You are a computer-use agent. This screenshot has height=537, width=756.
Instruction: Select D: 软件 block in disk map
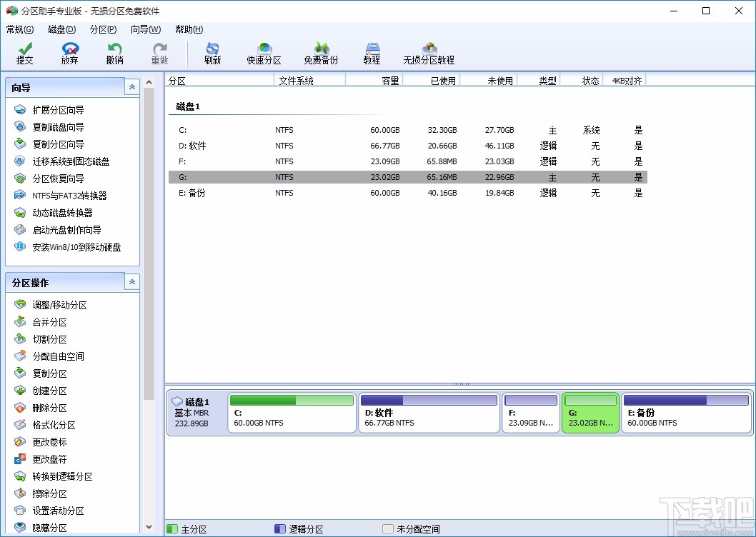point(429,413)
